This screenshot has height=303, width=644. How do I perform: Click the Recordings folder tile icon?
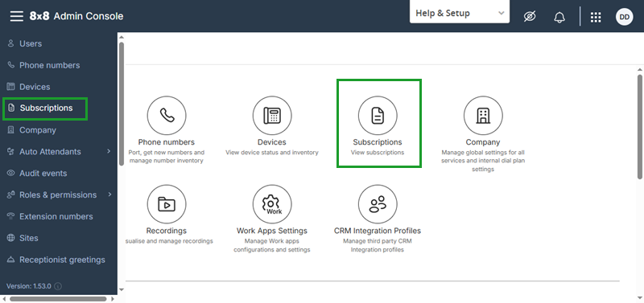[x=167, y=204]
